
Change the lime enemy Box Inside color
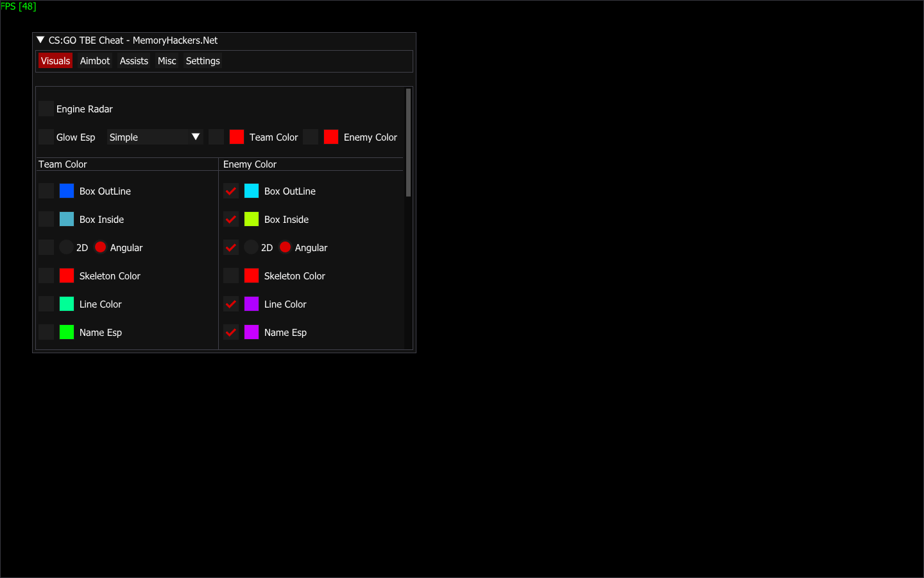coord(252,219)
